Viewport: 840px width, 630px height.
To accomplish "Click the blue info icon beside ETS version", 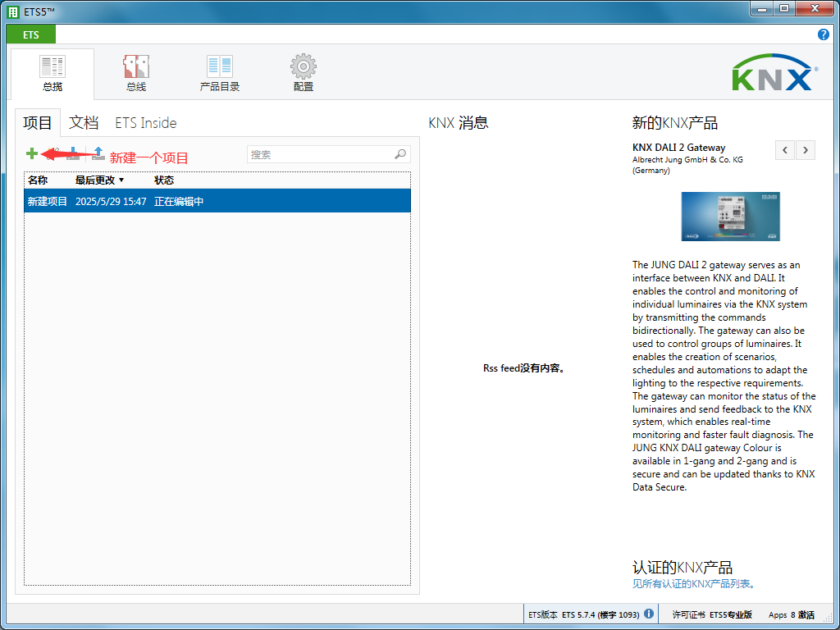I will tap(649, 614).
